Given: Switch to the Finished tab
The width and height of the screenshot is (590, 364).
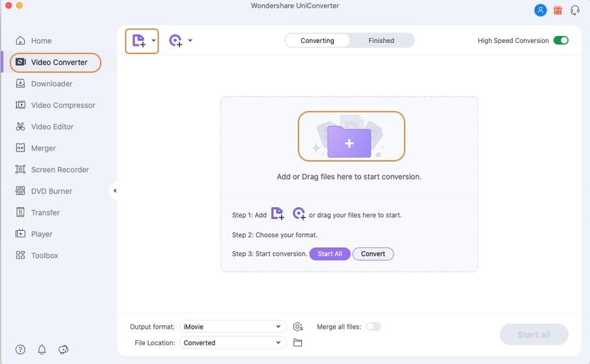Looking at the screenshot, I should (381, 40).
